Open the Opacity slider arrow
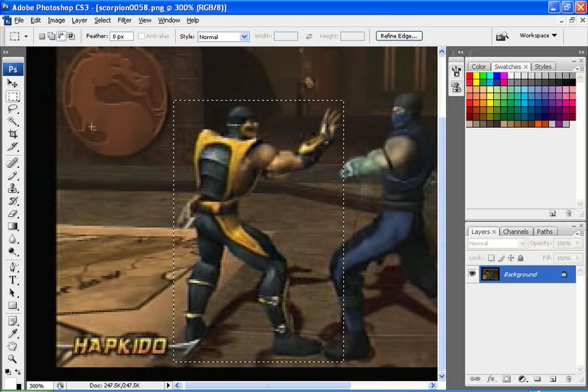 578,243
